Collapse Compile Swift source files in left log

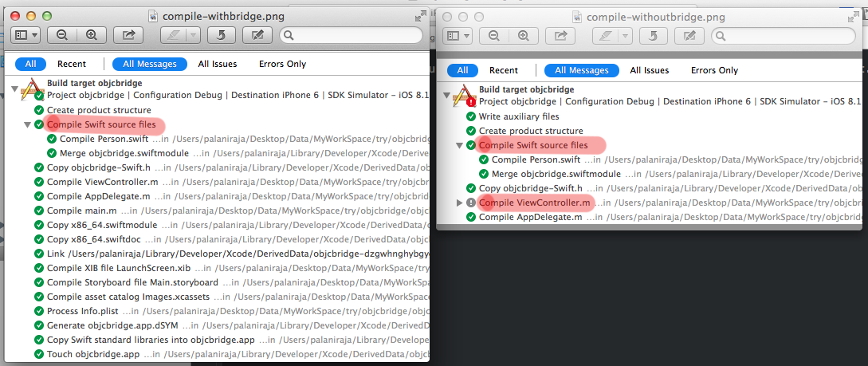(27, 125)
